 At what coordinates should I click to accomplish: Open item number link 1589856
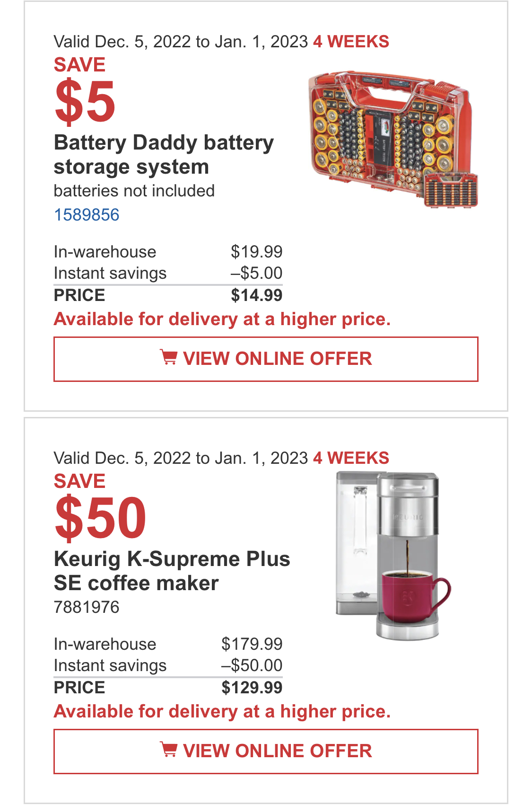tap(87, 215)
